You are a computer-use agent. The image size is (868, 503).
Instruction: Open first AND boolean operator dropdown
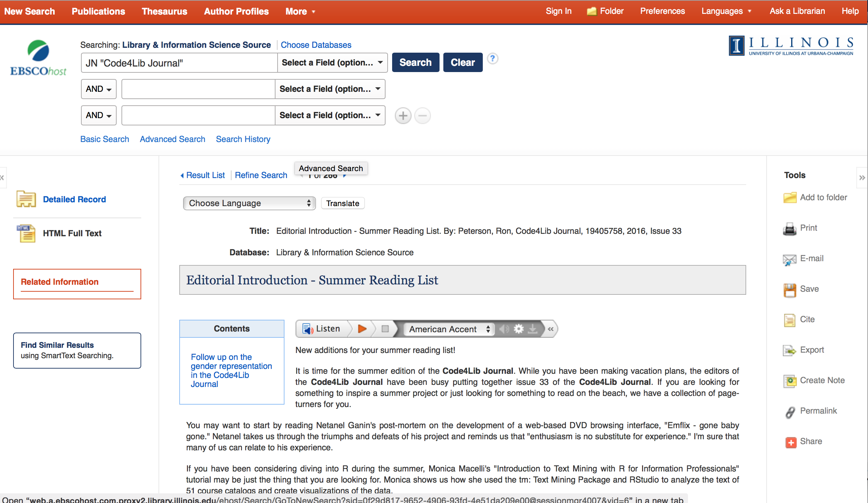pyautogui.click(x=99, y=89)
